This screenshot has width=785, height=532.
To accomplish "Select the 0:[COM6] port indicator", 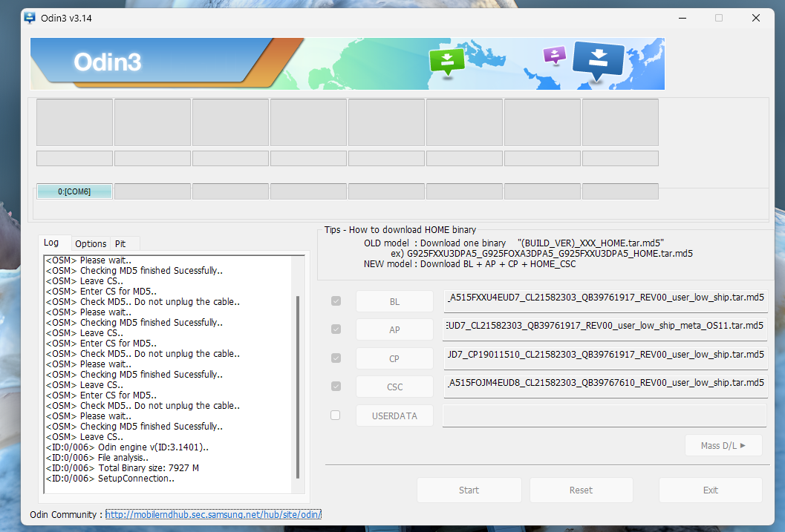I will [x=74, y=191].
